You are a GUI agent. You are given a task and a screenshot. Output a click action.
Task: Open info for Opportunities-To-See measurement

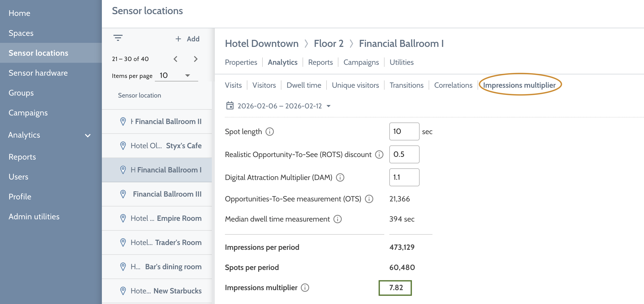pyautogui.click(x=369, y=199)
